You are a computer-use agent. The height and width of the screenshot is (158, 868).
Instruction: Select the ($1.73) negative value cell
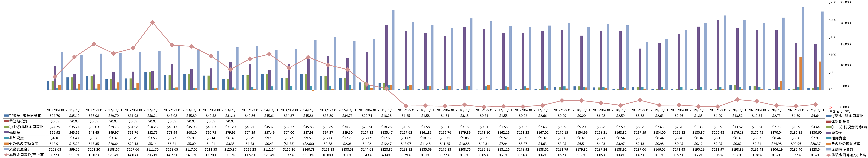coord(289,144)
